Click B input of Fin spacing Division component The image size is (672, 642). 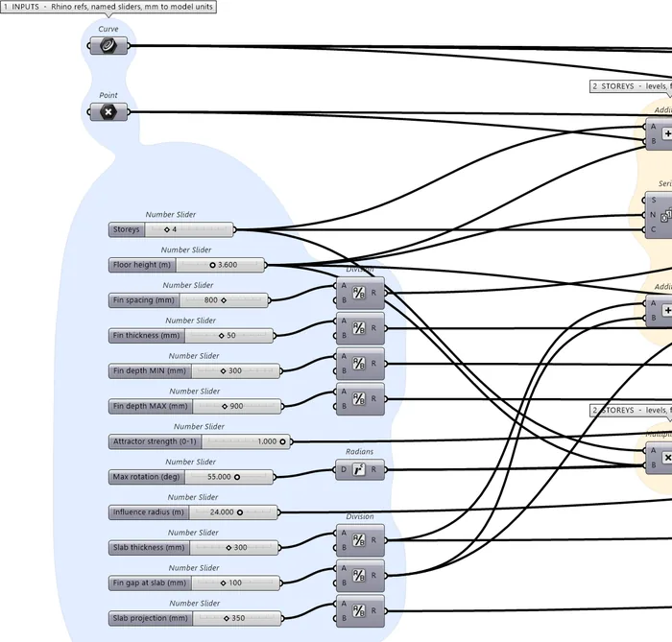coord(344,300)
